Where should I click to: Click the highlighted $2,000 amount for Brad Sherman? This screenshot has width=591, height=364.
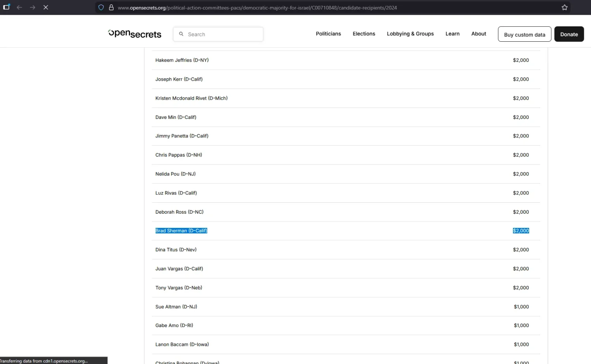click(521, 231)
